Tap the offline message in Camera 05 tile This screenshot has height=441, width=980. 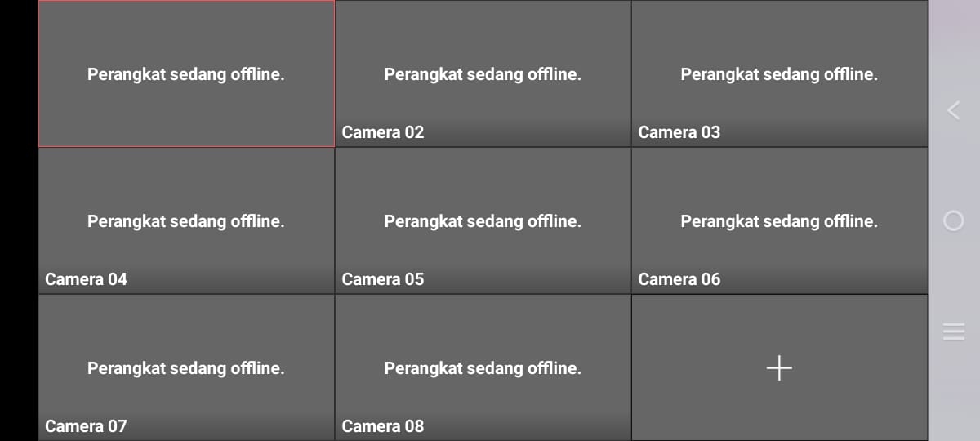[x=483, y=221]
